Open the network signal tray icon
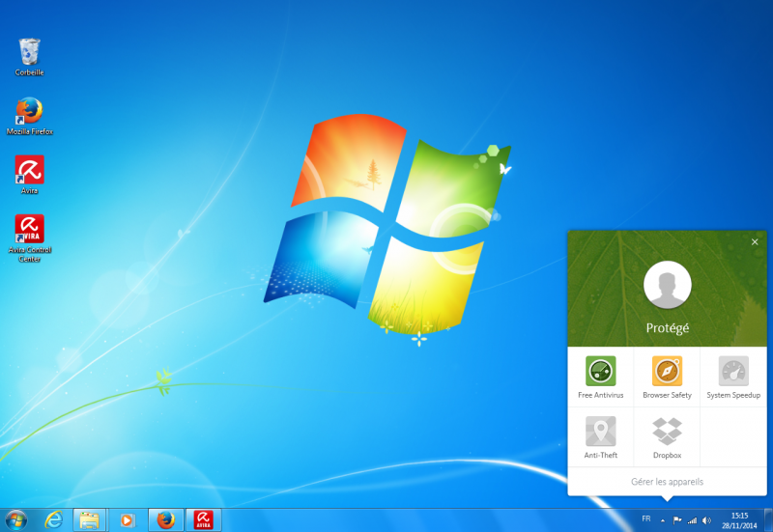 692,520
